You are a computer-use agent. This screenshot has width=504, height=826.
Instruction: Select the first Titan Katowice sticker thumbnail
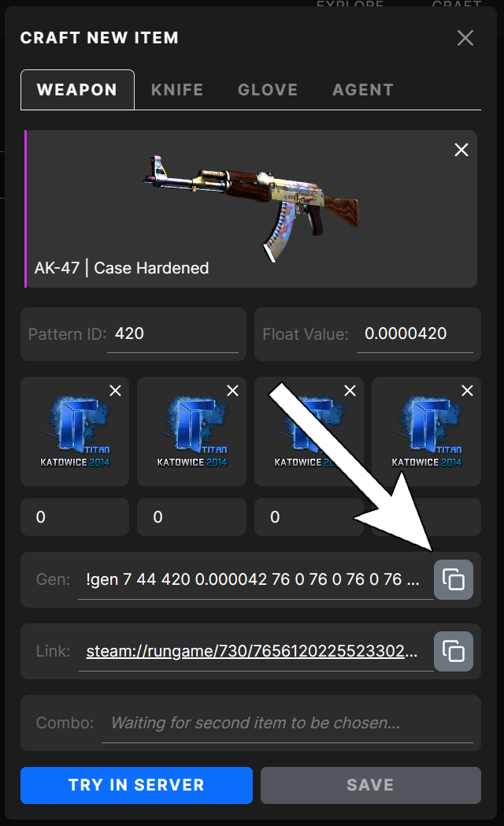pos(75,431)
